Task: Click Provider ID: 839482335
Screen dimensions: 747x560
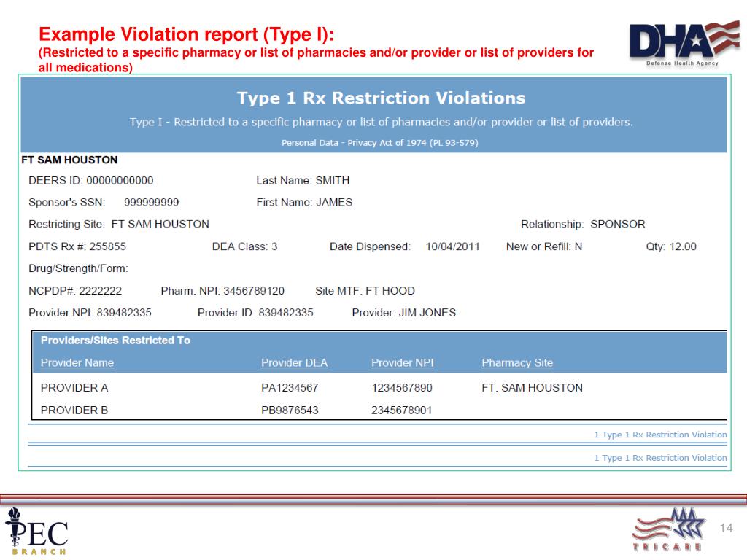Action: 255,313
